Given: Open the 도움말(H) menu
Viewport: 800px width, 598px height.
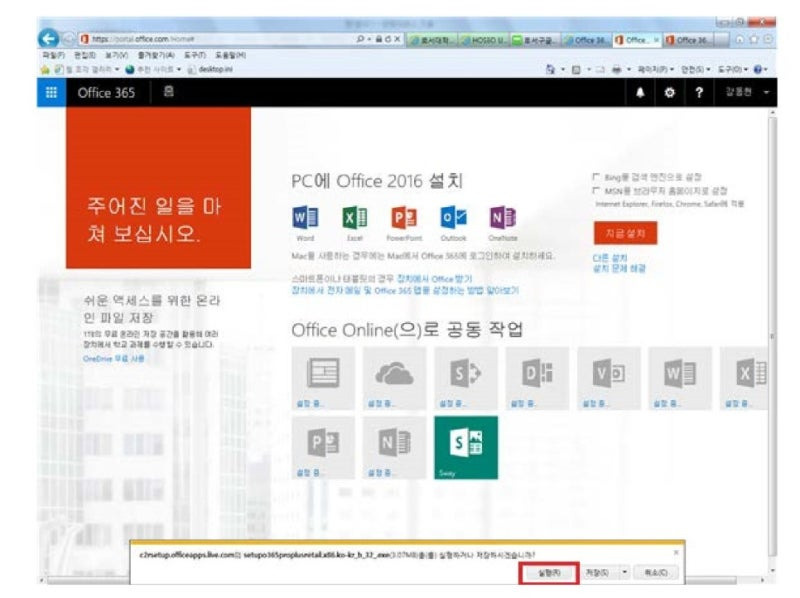Looking at the screenshot, I should (x=230, y=55).
